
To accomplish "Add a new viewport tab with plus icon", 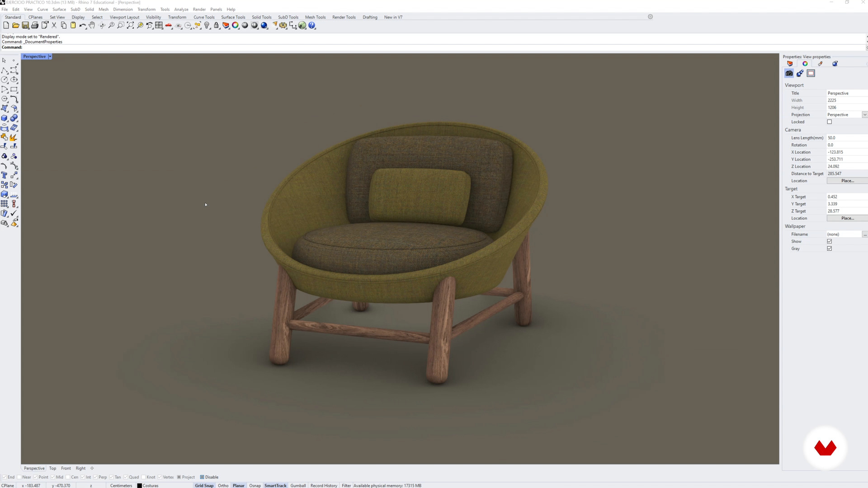I will pyautogui.click(x=92, y=469).
